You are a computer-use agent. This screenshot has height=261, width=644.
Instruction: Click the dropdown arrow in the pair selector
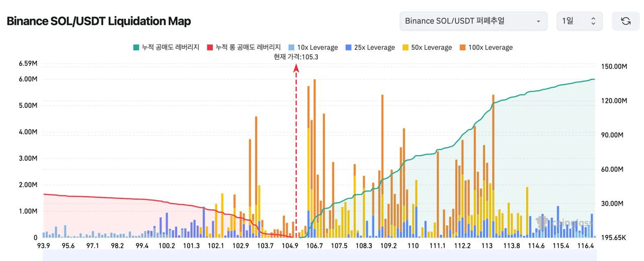538,22
